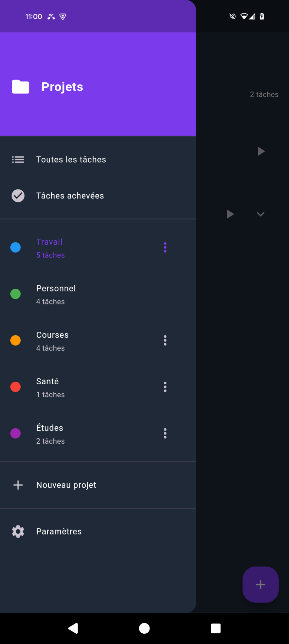Open Toutes les tâches list

(71, 159)
